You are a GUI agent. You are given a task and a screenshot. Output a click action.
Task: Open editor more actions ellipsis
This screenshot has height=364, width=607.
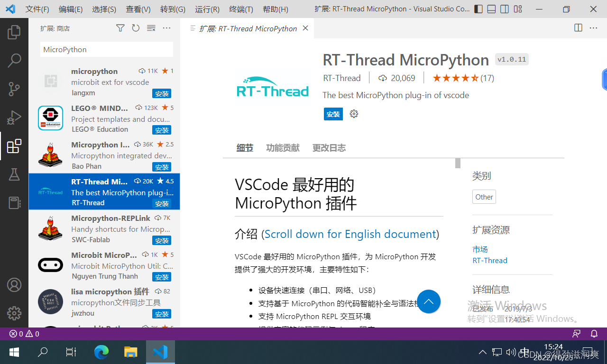pyautogui.click(x=593, y=28)
